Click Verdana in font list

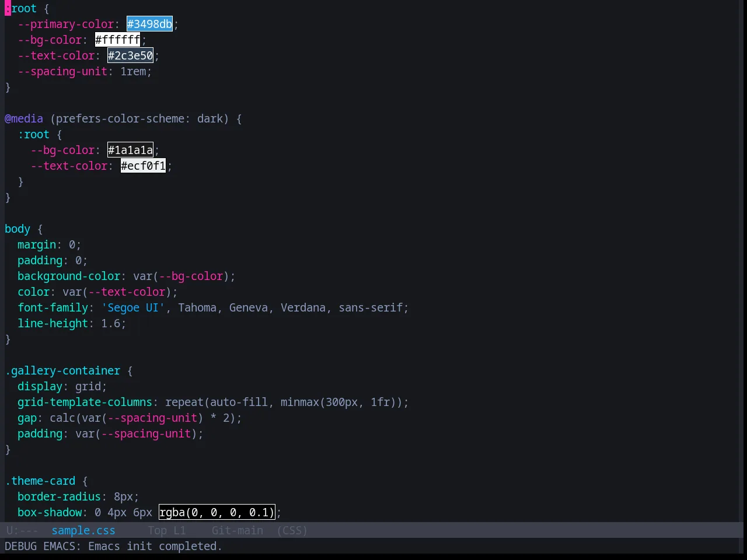303,307
